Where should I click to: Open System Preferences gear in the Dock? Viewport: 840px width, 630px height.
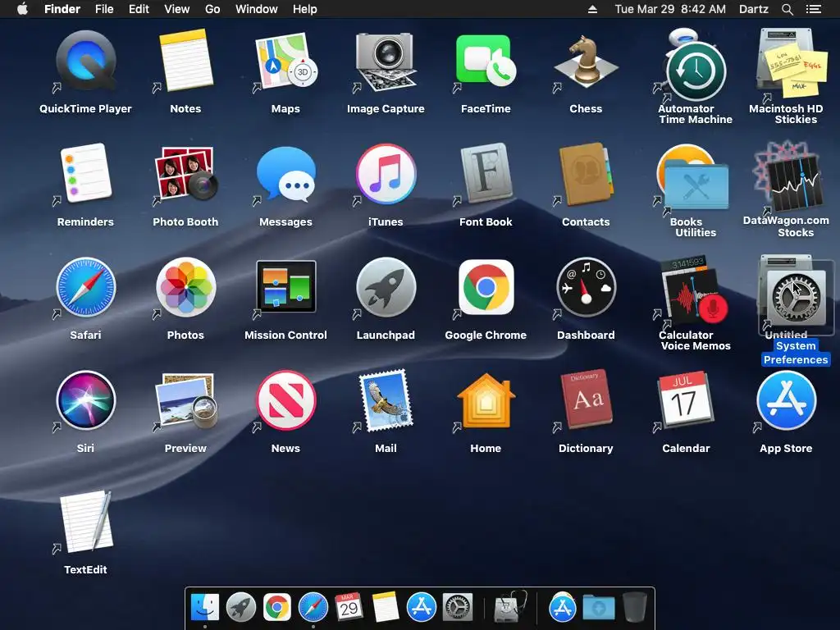coord(457,607)
